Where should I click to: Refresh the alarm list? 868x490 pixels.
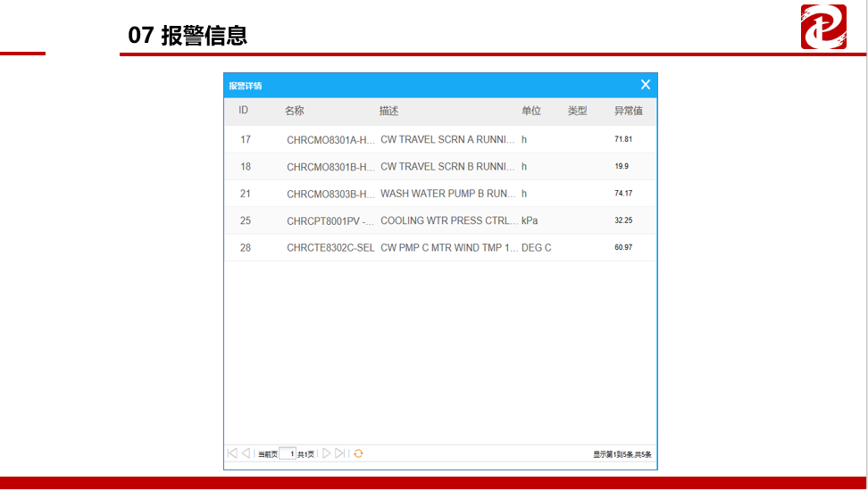(358, 453)
